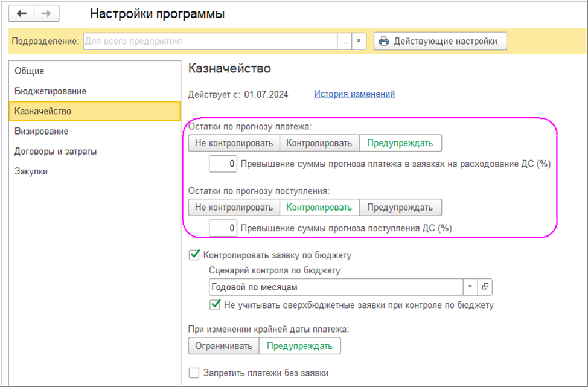Click the payment forecast excess percent field

pos(223,164)
